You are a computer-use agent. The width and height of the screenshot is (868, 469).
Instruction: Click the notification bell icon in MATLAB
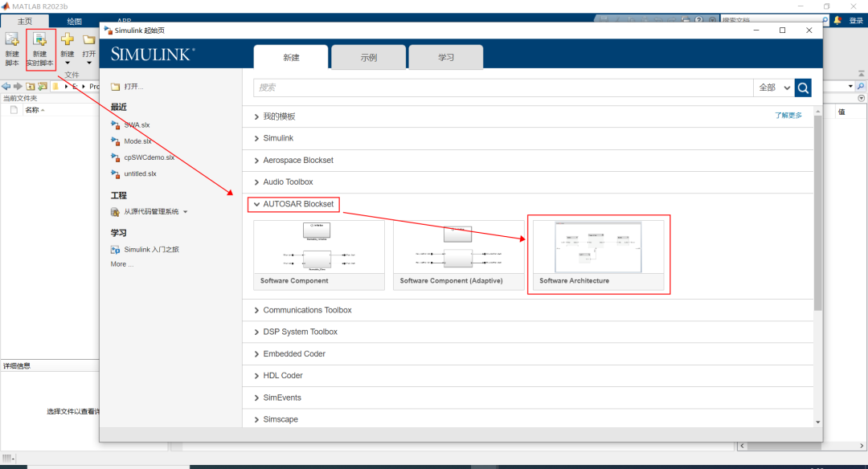pos(837,20)
